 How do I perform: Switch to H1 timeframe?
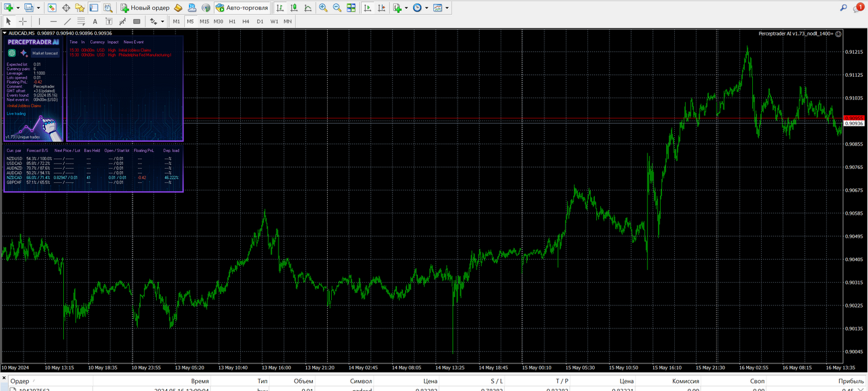pos(232,22)
